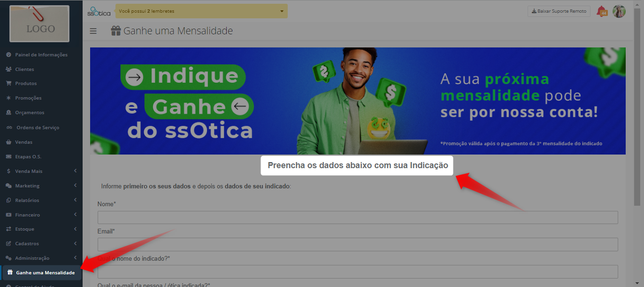Expand the Cadastros submenu chevron
The height and width of the screenshot is (287, 644).
pos(76,243)
